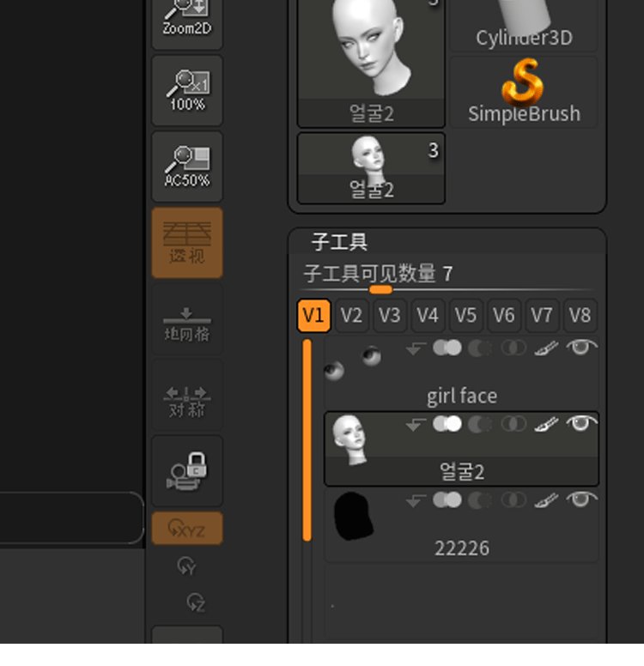Toggle polypaint brush on girl face

546,348
